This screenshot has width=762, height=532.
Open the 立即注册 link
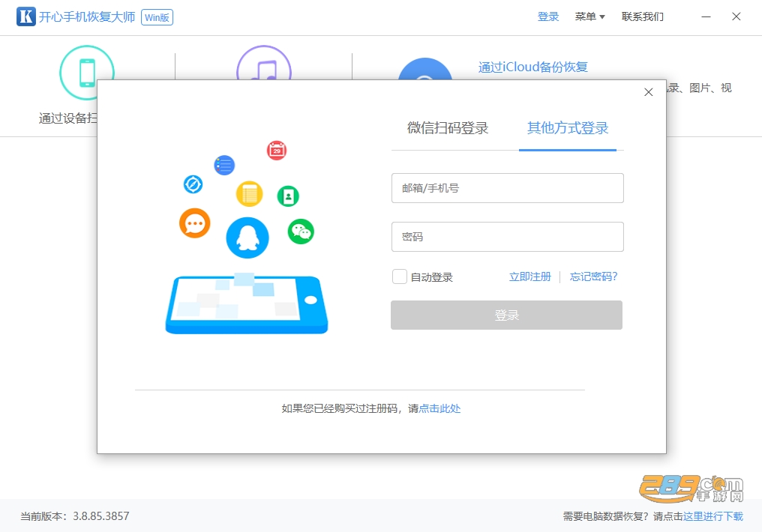(x=529, y=276)
